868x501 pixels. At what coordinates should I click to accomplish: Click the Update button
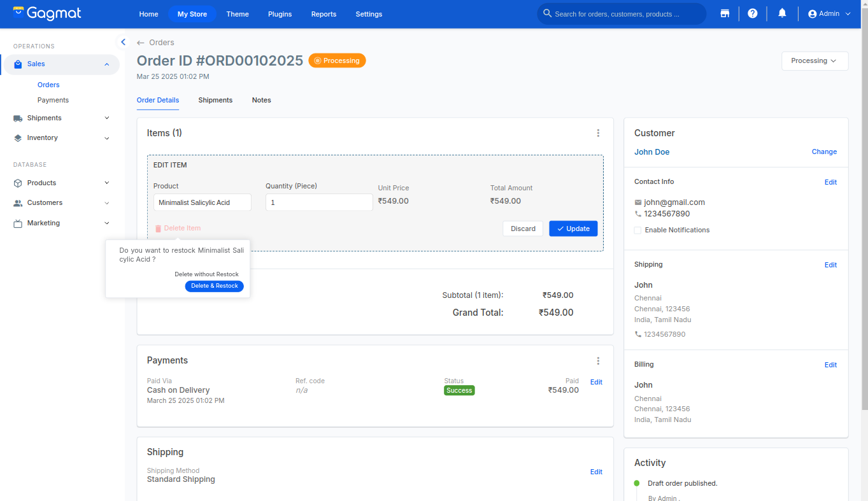[x=573, y=229]
